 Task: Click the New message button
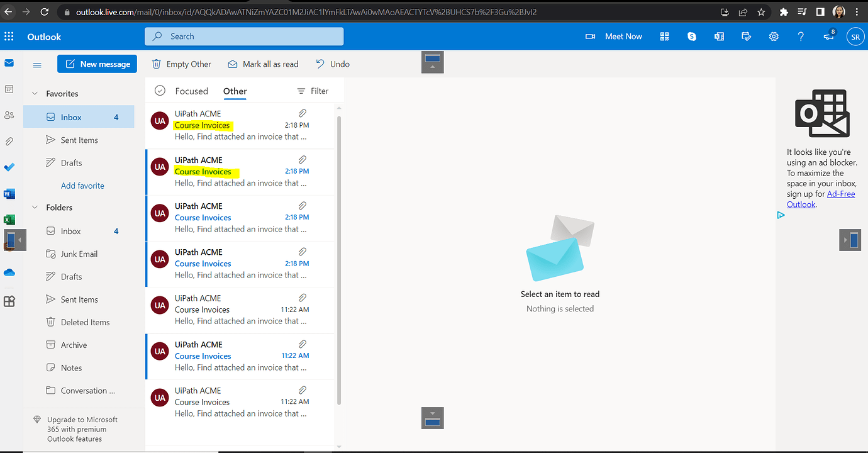[x=97, y=64]
